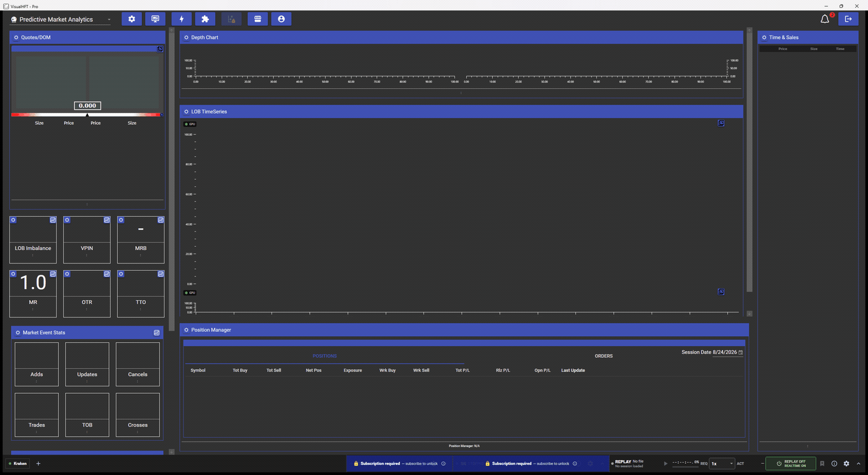Toggle the lower GPU indicator in LOB TimeSeries

coord(190,293)
